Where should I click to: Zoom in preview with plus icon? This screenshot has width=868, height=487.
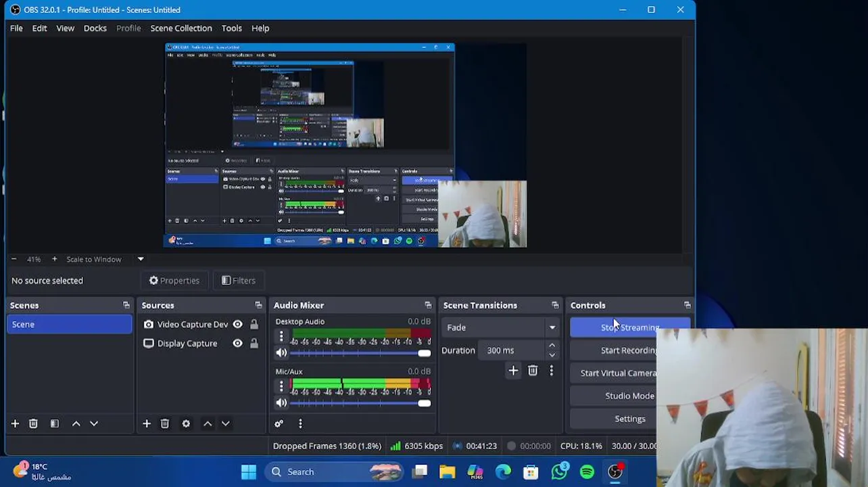(x=54, y=259)
